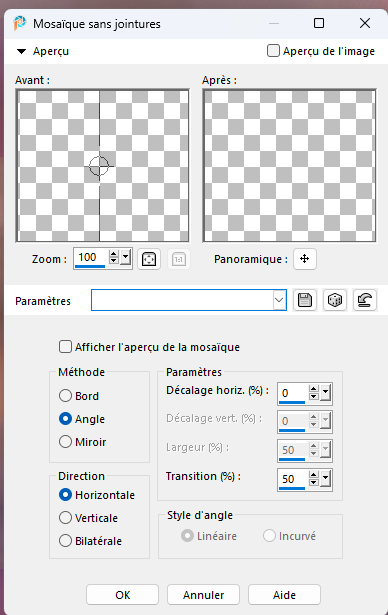Click the Transition percentage input field
Screen dimensions: 388x615
[x=293, y=479]
